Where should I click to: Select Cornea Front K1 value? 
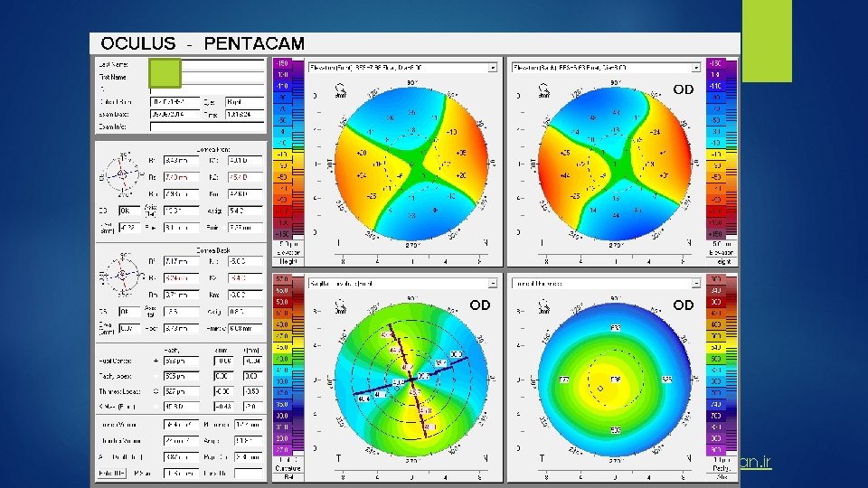click(246, 161)
